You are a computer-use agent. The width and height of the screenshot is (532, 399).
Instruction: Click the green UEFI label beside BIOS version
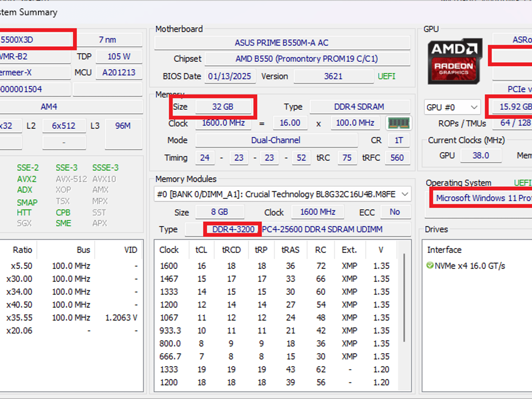point(387,76)
